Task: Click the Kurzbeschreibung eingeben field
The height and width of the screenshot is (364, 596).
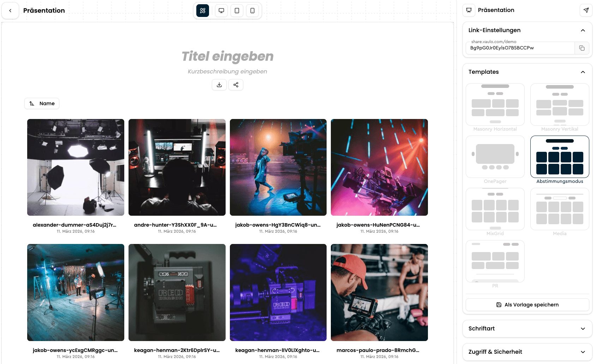Action: (x=227, y=72)
